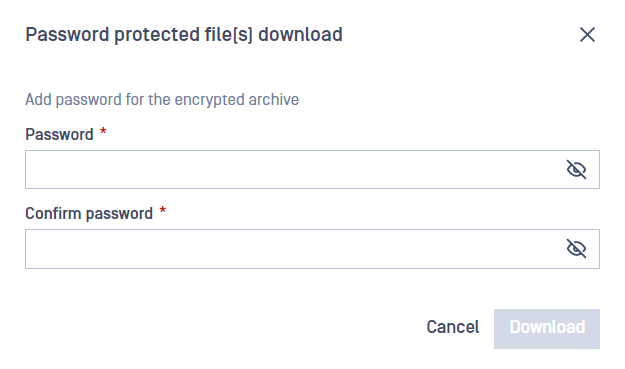Close the password protected download dialog
The image size is (625, 369).
pyautogui.click(x=587, y=35)
